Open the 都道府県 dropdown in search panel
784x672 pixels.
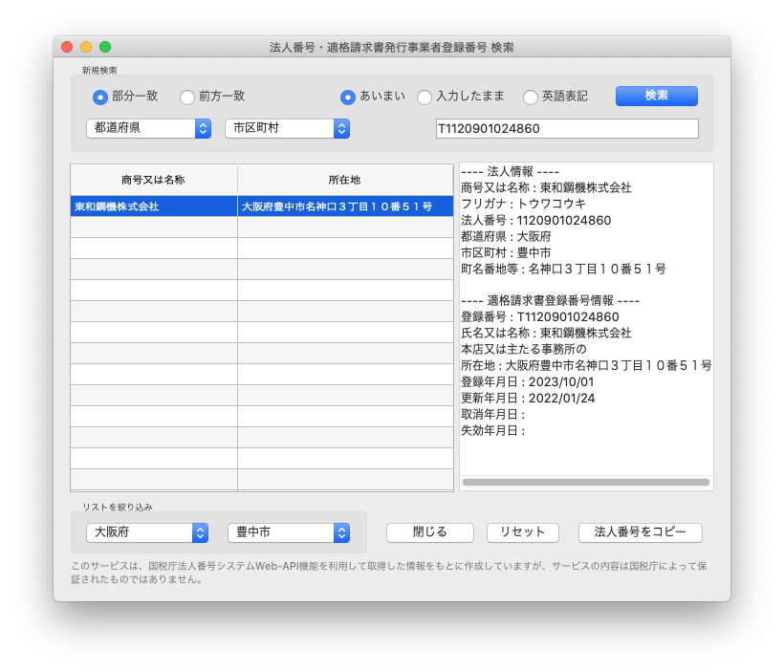click(x=148, y=128)
